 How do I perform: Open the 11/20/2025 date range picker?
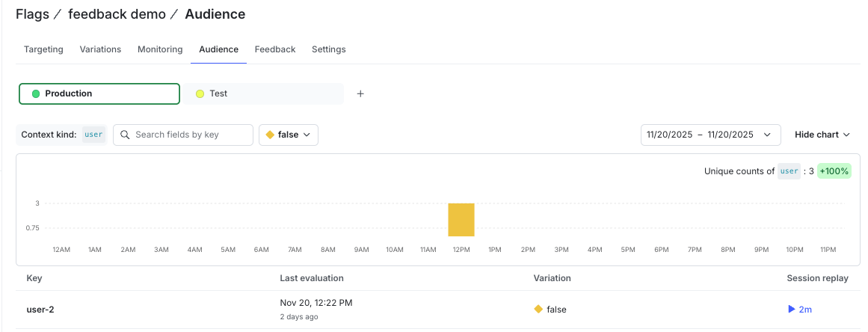711,135
